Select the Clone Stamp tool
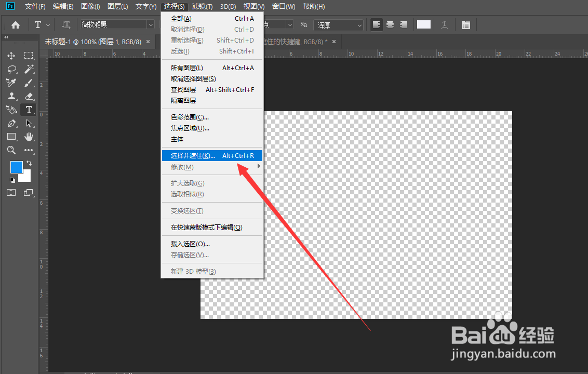This screenshot has width=588, height=374. click(x=11, y=96)
